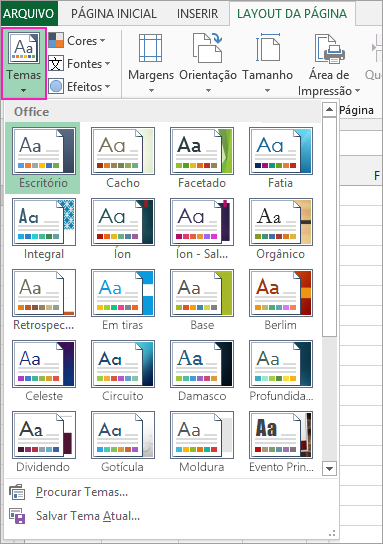Expand the Orientação options

click(x=208, y=63)
